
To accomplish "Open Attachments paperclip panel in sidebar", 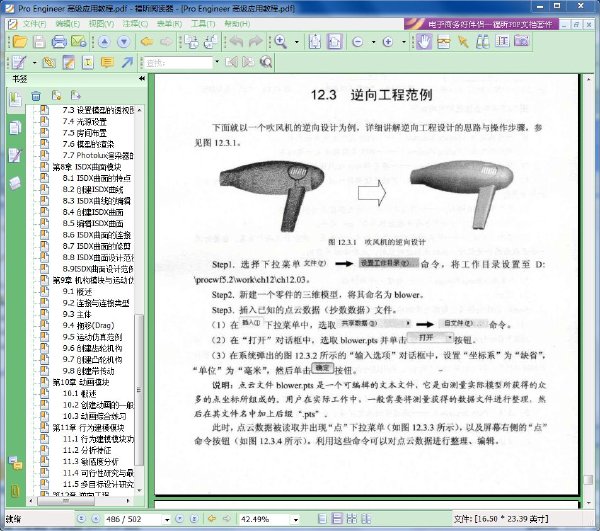I will [16, 490].
